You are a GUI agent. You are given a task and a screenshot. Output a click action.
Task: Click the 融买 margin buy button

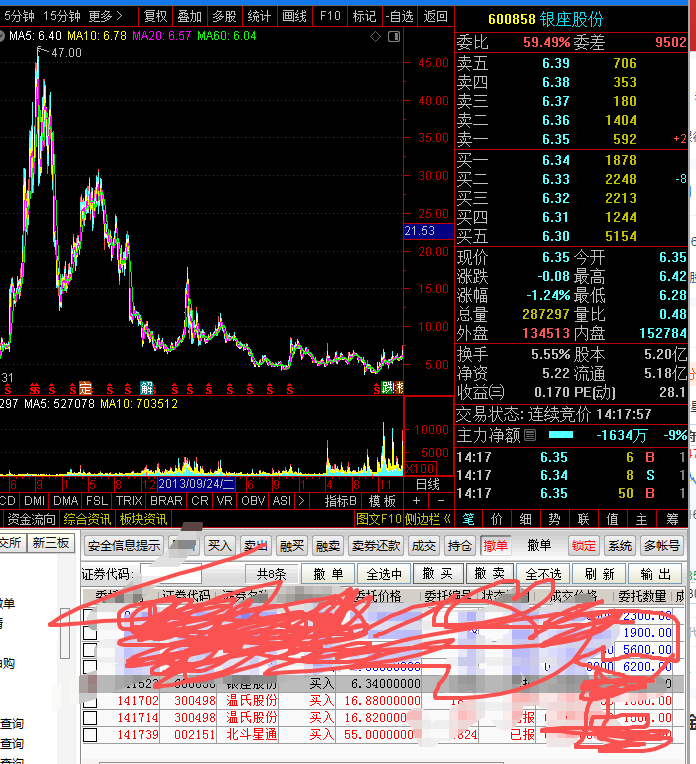click(x=292, y=546)
